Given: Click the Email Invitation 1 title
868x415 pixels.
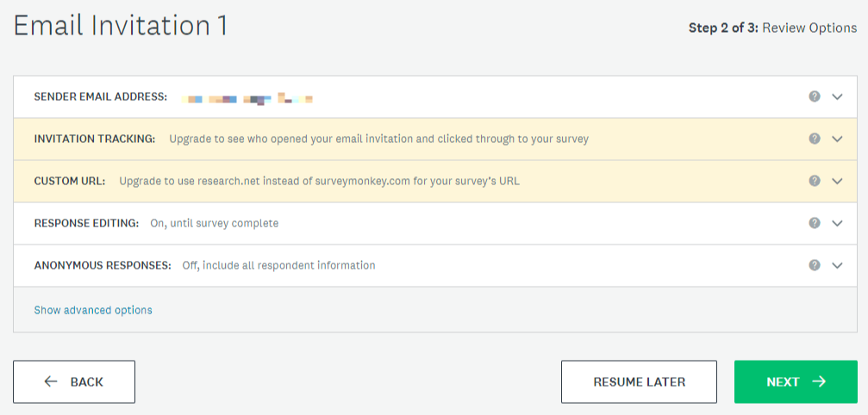Looking at the screenshot, I should pos(121,26).
